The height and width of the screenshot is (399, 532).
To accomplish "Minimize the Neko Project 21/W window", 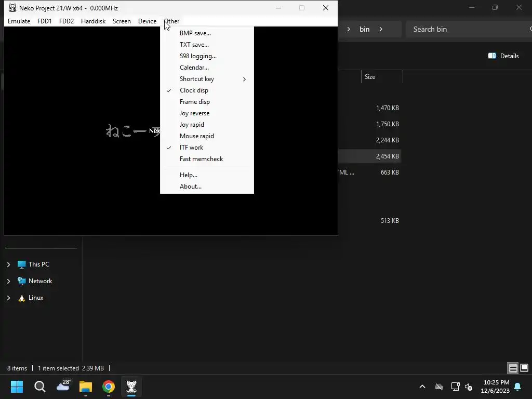I will [x=278, y=8].
